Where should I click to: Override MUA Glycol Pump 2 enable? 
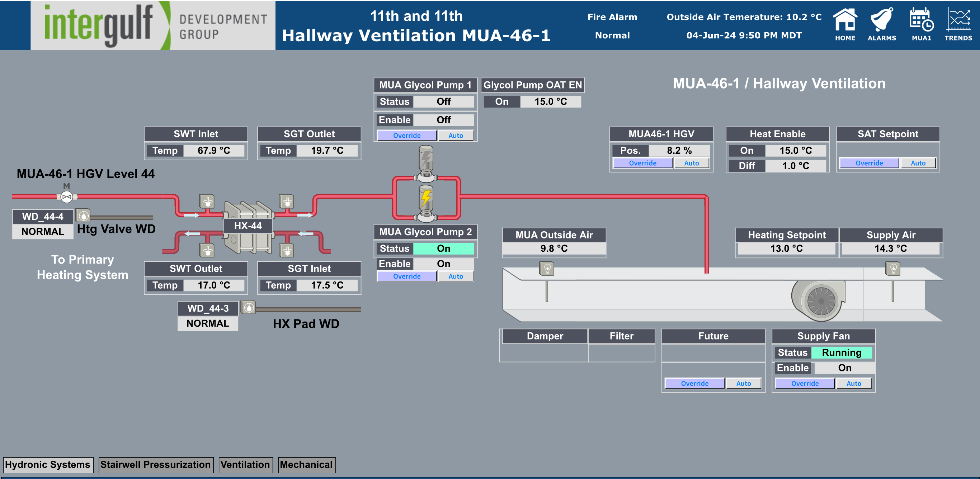pyautogui.click(x=407, y=276)
